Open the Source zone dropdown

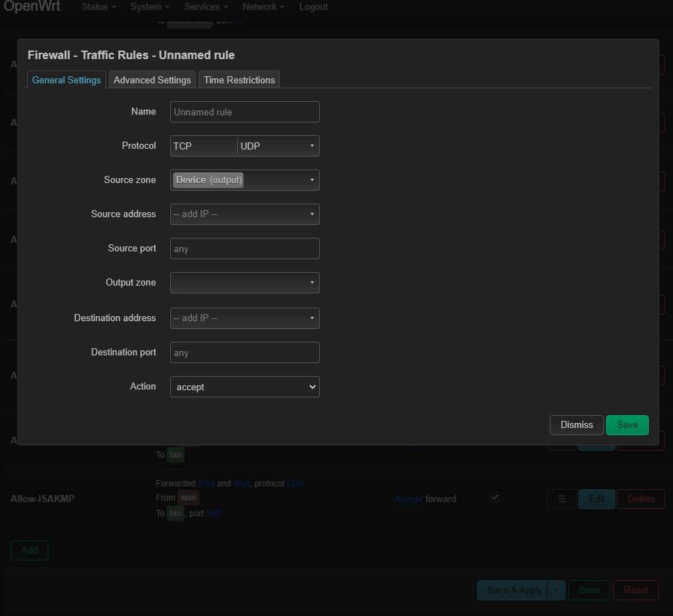coord(244,180)
